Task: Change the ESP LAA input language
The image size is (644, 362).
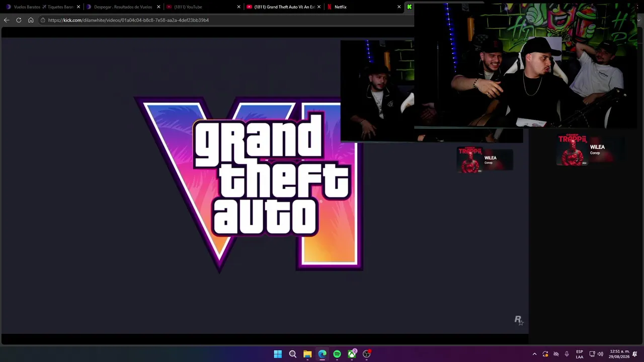Action: (580, 354)
